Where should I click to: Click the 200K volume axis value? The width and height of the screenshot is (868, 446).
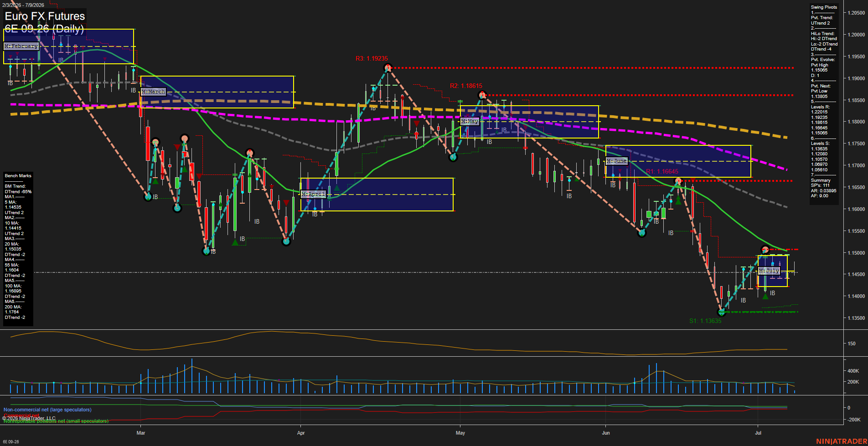[853, 382]
